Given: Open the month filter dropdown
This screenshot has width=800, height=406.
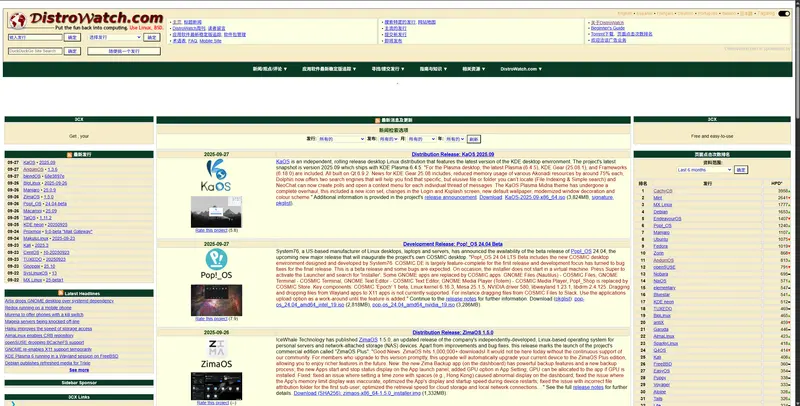Looking at the screenshot, I should pos(421,139).
